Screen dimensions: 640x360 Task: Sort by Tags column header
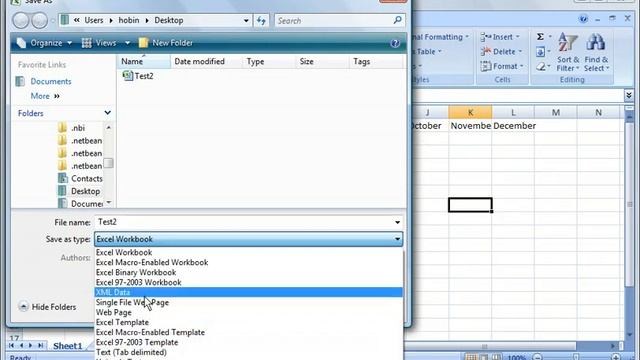(x=376, y=62)
